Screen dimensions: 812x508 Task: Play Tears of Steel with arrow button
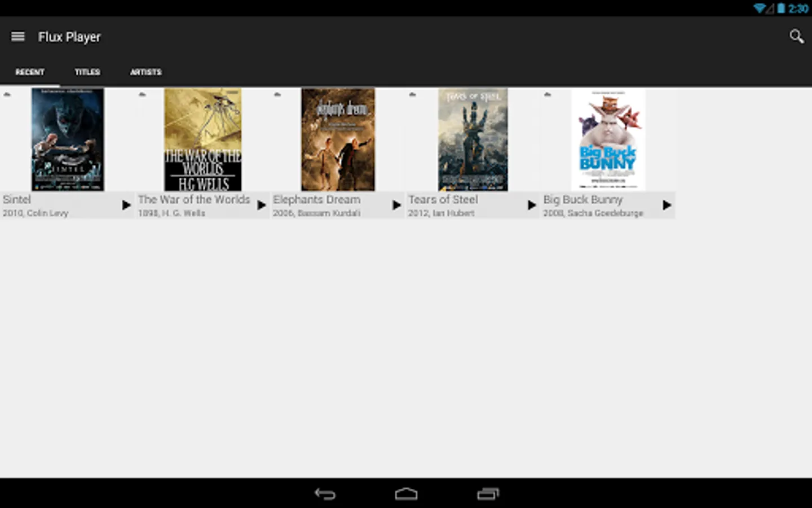click(x=532, y=205)
